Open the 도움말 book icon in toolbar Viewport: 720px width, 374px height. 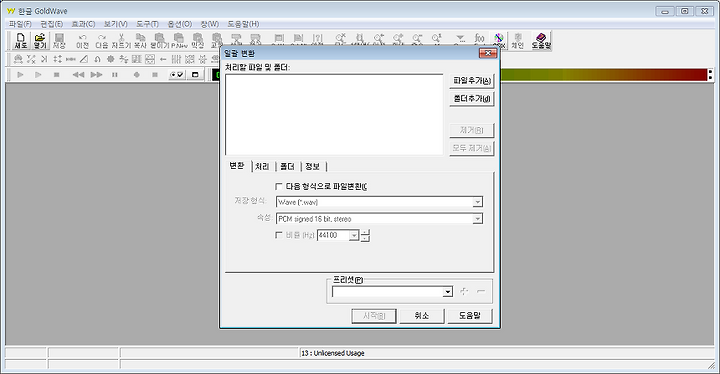pos(541,40)
